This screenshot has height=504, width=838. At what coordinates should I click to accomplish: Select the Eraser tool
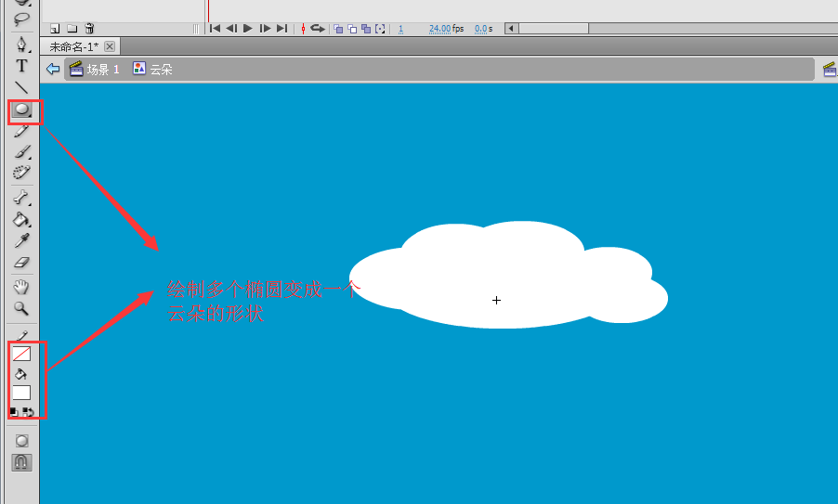coord(21,262)
